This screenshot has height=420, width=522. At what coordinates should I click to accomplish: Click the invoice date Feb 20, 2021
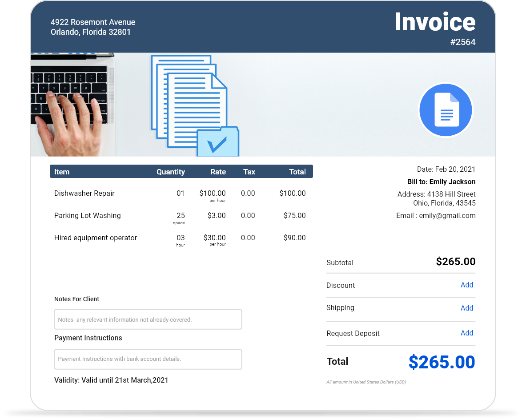[x=446, y=169]
